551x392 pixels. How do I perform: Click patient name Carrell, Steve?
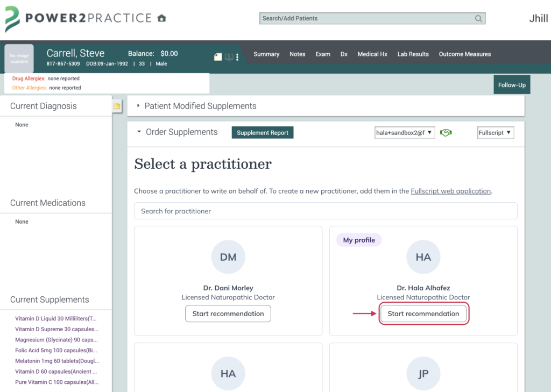pyautogui.click(x=75, y=53)
